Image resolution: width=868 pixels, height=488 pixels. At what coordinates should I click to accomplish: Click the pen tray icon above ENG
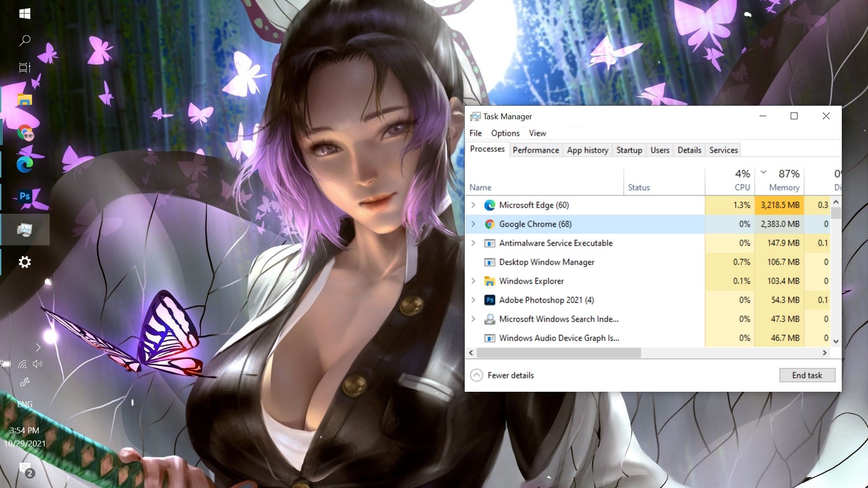(25, 382)
